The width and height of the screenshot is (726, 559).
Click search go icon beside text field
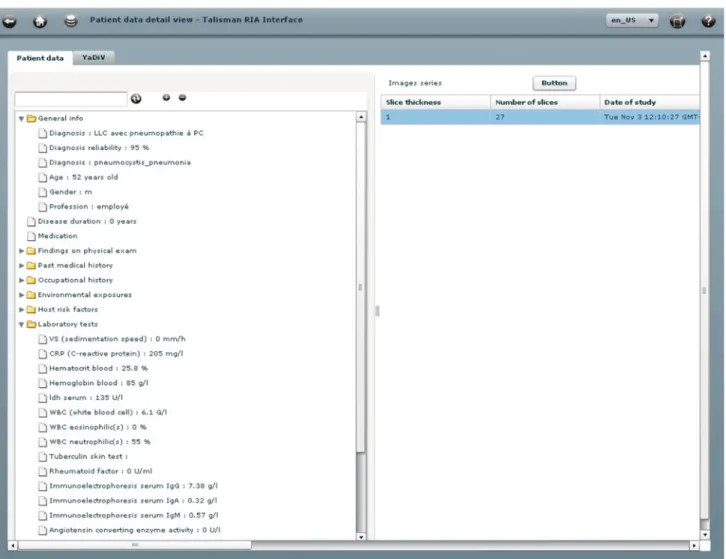[136, 98]
